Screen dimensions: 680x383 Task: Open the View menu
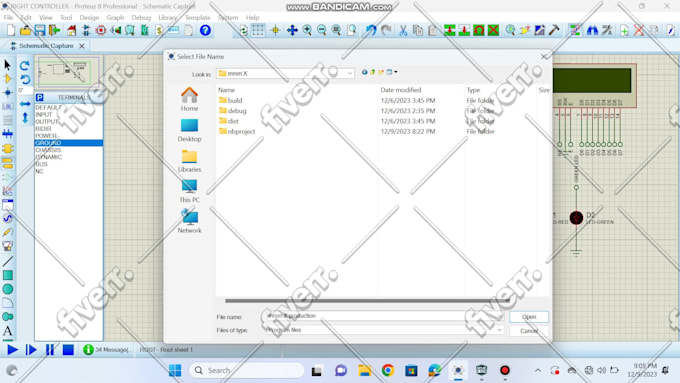tap(46, 18)
